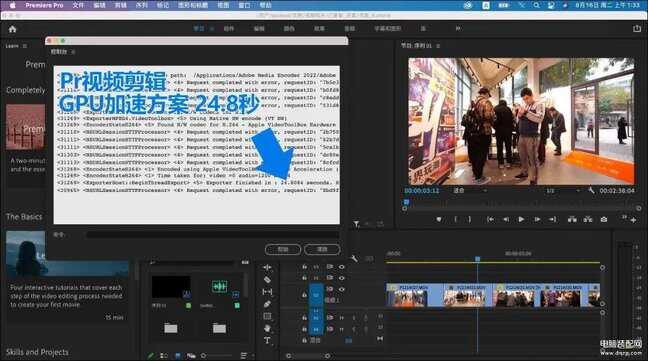The image size is (648, 361).
Task: Select the Slip tool
Action: [x=267, y=292]
